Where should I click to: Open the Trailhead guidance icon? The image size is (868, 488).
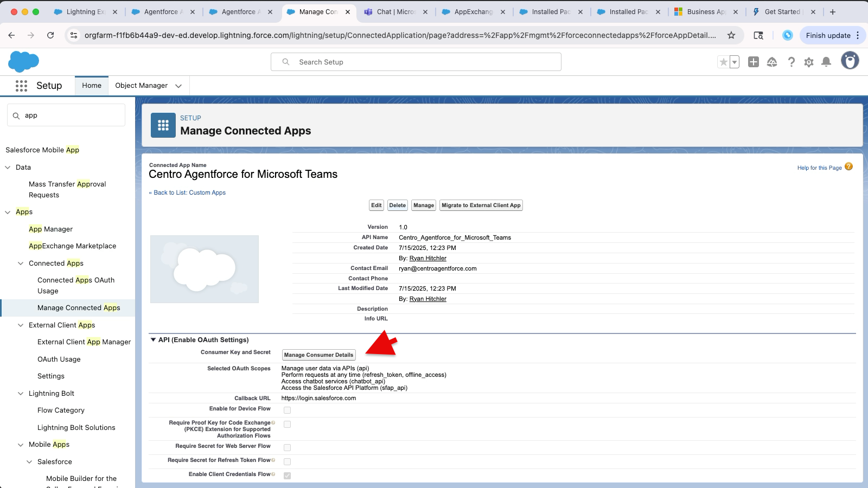pyautogui.click(x=772, y=62)
